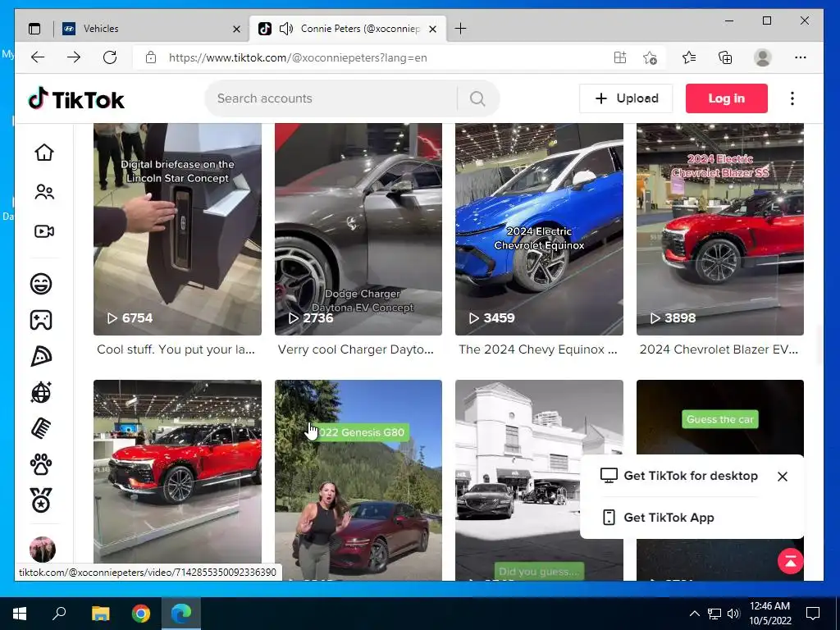Click the Log in button
The width and height of the screenshot is (840, 630).
coord(727,98)
